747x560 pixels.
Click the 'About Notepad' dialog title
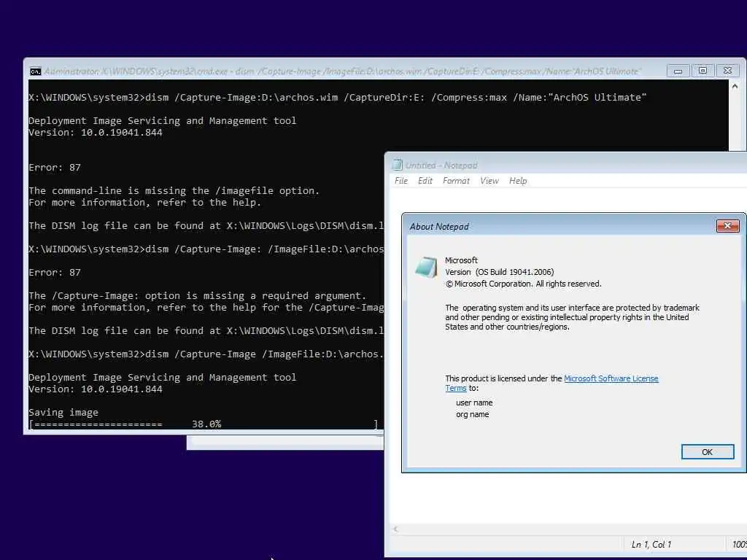tap(439, 227)
